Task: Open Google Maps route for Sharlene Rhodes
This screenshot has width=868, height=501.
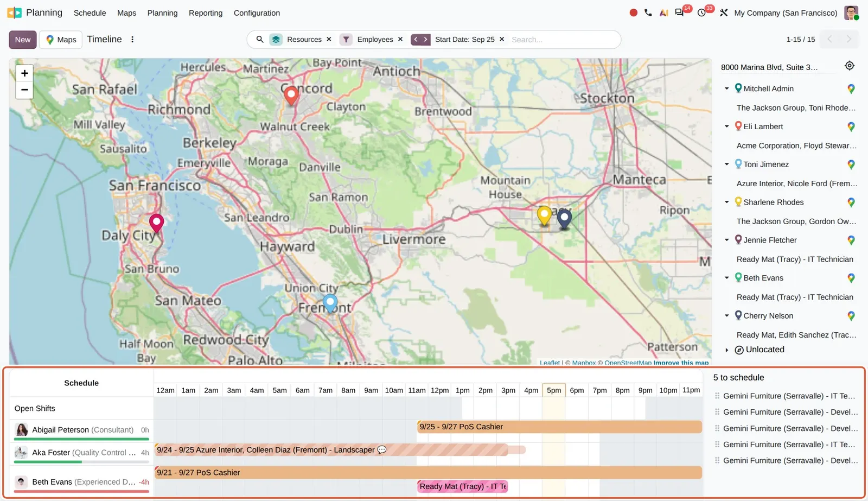Action: point(851,202)
